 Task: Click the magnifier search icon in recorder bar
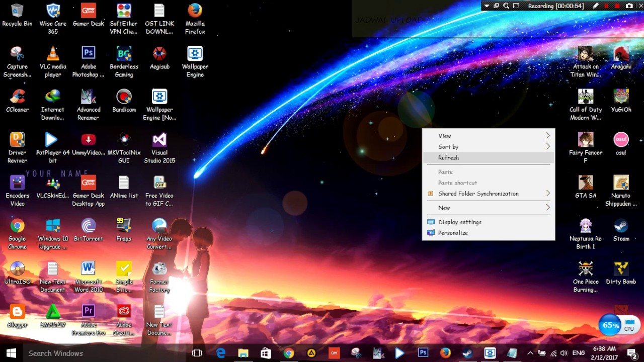(x=506, y=6)
